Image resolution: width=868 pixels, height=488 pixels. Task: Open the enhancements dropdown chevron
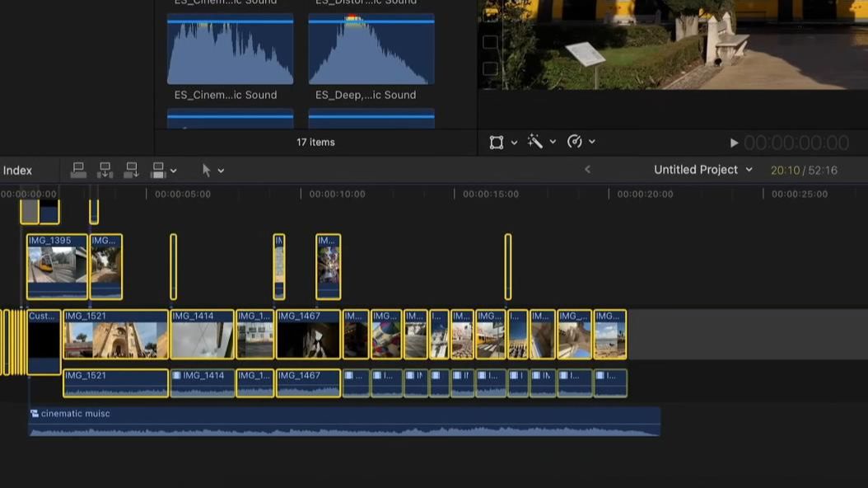[x=553, y=143]
